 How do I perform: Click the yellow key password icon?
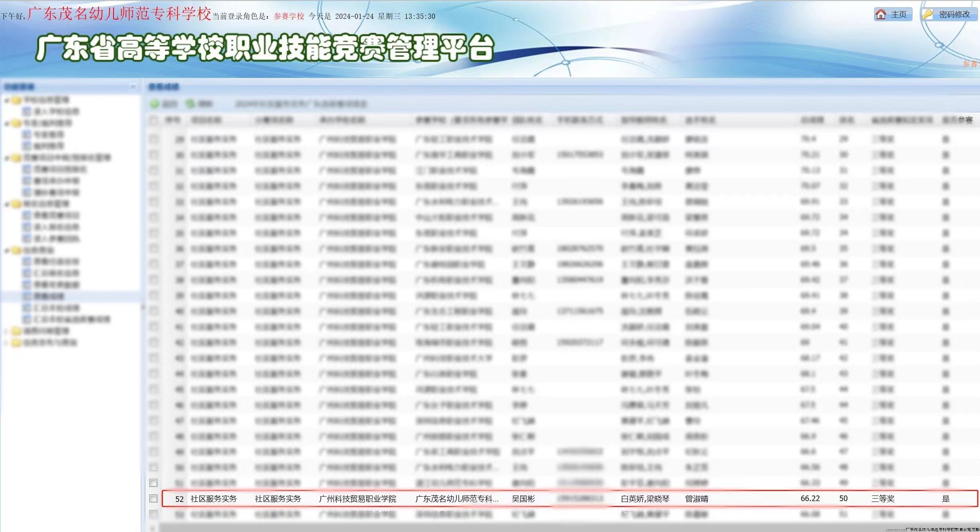click(x=928, y=14)
